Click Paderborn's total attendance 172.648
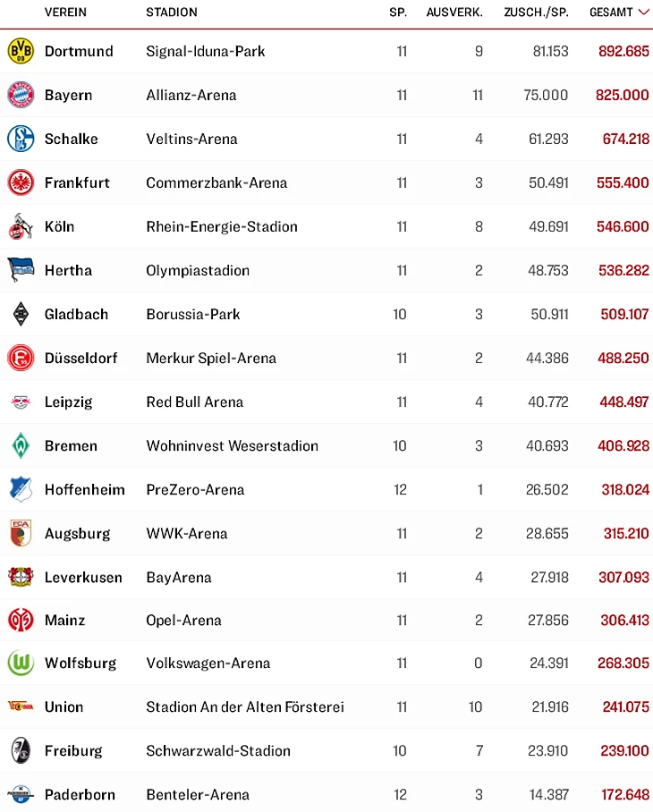This screenshot has width=653, height=812. coord(623,794)
